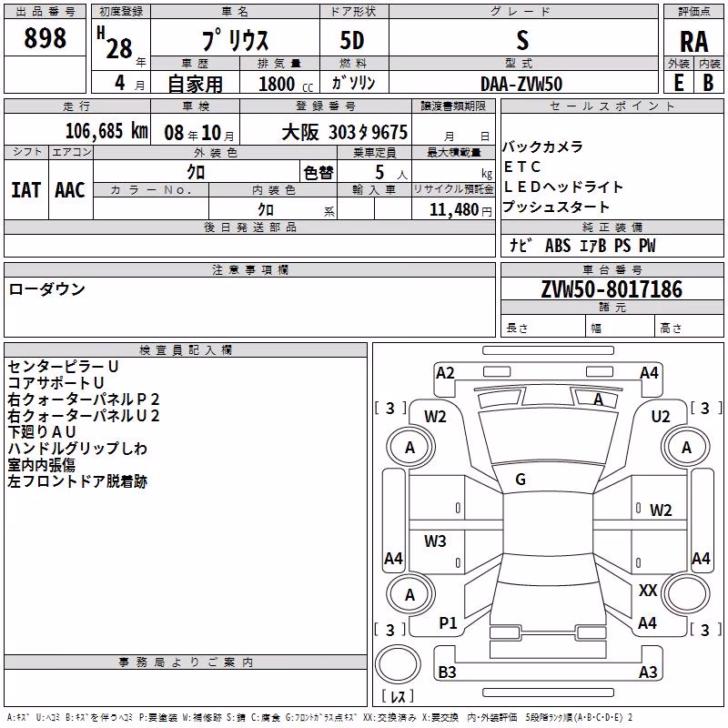Click the model code DAA-ZVW50
This screenshot has width=728, height=728.
pos(521,84)
